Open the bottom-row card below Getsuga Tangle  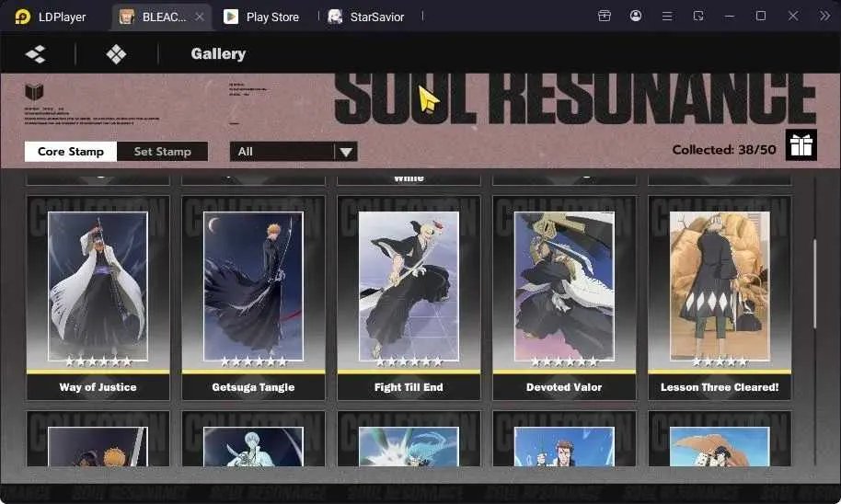coord(253,439)
